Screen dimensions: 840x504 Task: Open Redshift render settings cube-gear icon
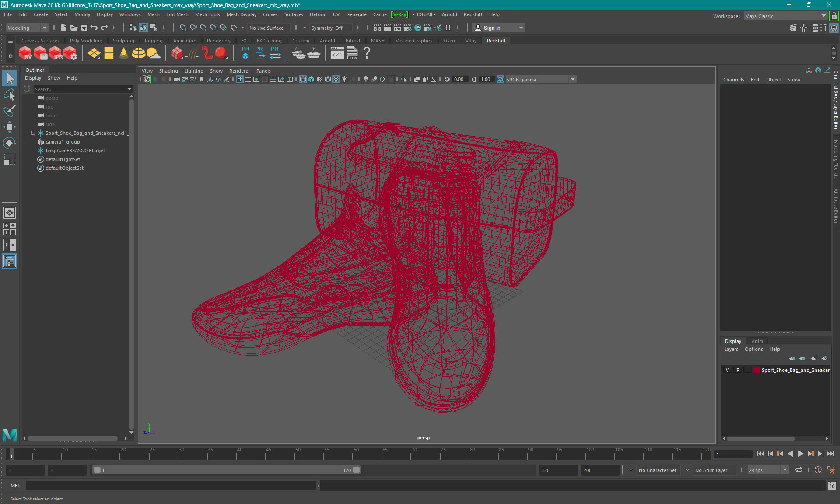pyautogui.click(x=70, y=53)
